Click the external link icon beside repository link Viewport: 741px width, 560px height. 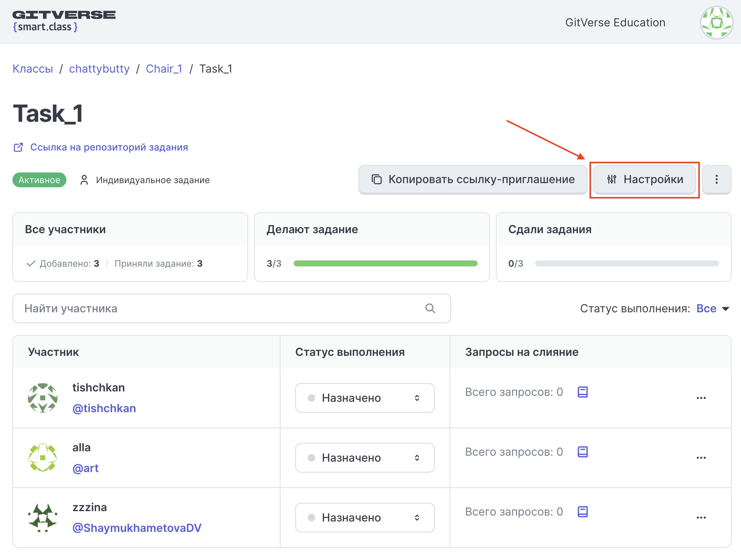point(18,147)
